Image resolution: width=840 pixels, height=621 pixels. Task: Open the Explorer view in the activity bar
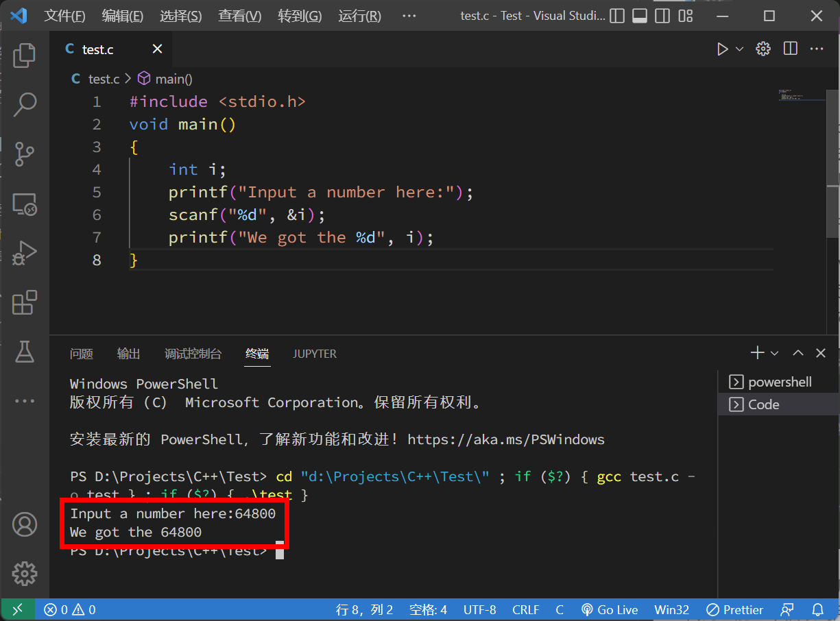25,56
